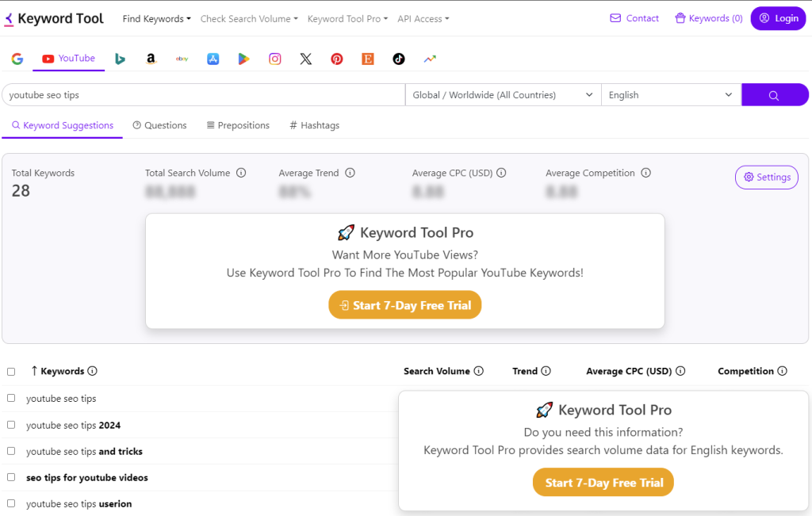Select the Bing platform icon
This screenshot has height=516, width=812.
pos(121,59)
